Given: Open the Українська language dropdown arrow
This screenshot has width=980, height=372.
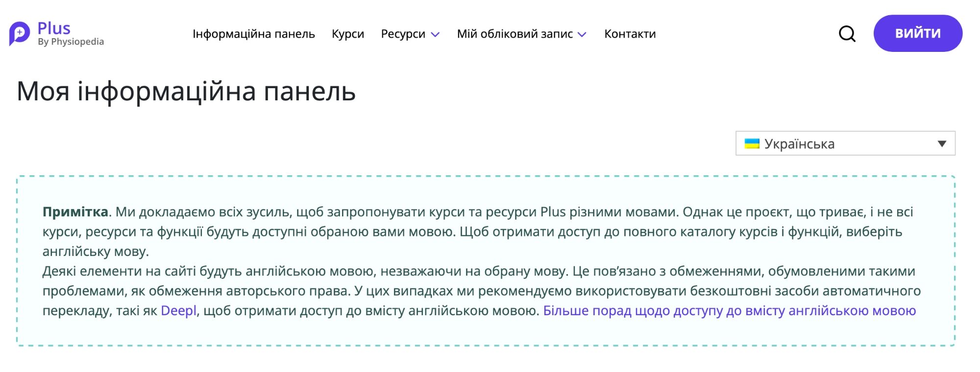Looking at the screenshot, I should tap(941, 143).
